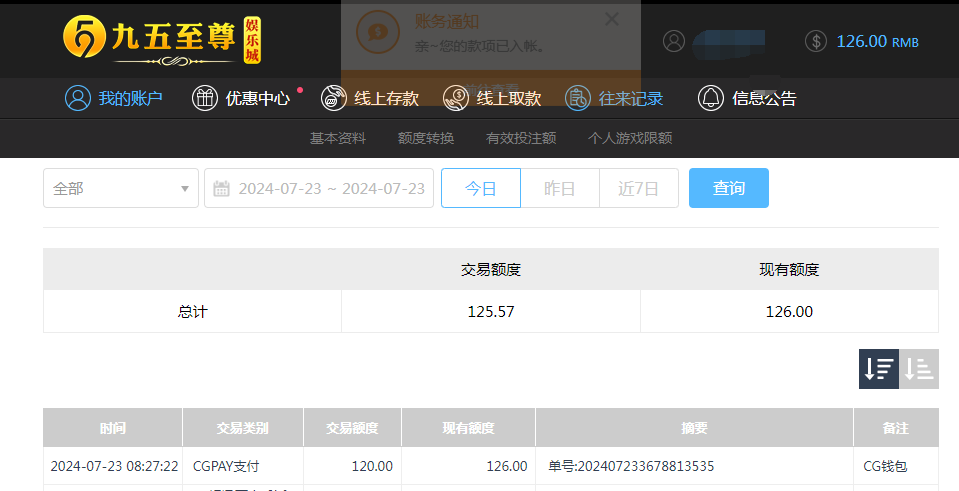Viewport: 959px width, 491px height.
Task: Close the 账务通知 notification popup
Action: [612, 19]
